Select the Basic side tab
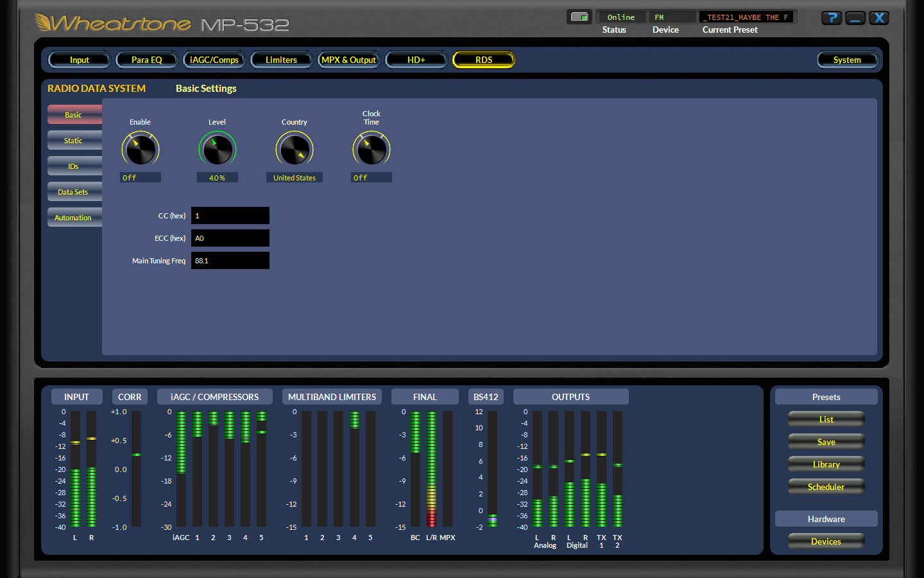Screen dimensions: 924x578 coord(74,115)
